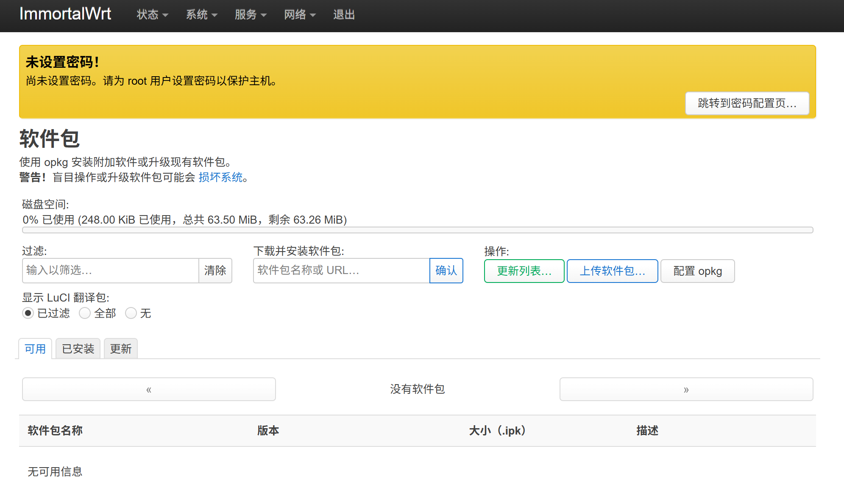
Task: Click the disk space usage progress bar
Action: [418, 230]
